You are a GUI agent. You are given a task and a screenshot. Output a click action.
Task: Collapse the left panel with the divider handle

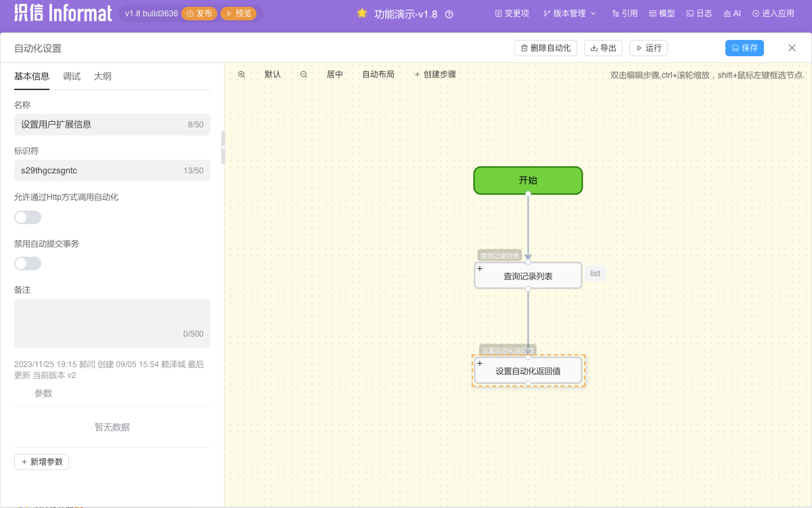(x=223, y=147)
